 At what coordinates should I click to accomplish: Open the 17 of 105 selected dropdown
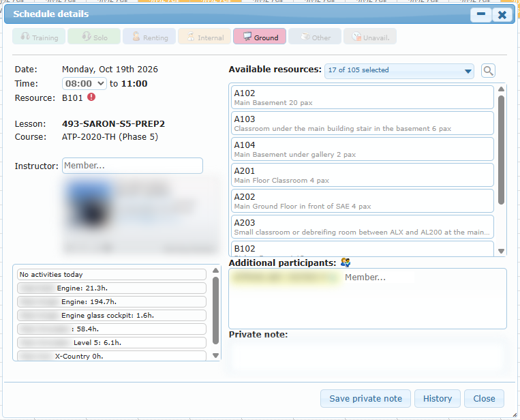[399, 71]
